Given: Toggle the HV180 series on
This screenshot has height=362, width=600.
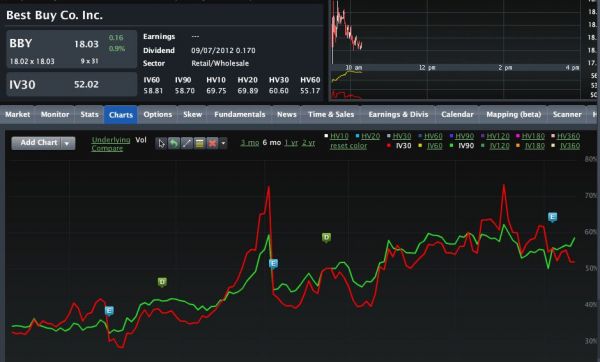Looking at the screenshot, I should [533, 136].
